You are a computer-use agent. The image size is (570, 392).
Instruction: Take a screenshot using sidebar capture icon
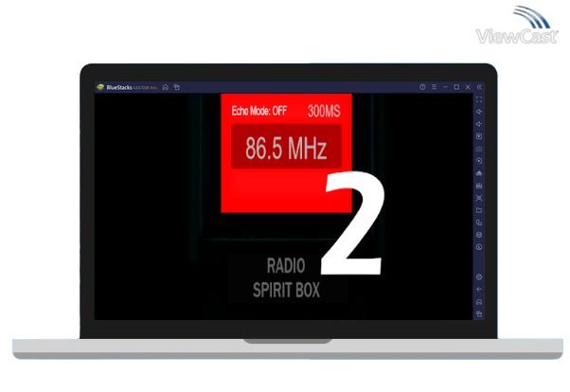pos(479,198)
